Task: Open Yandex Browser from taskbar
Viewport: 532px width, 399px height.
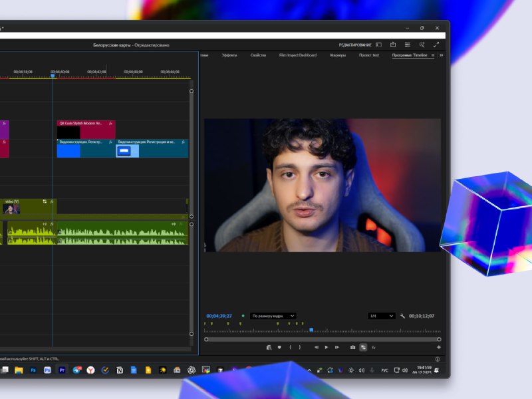Action: [x=90, y=370]
